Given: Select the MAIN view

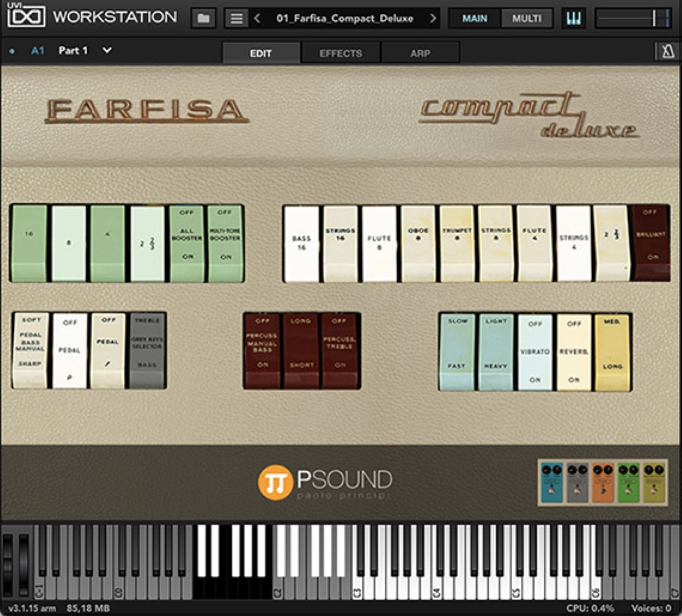Looking at the screenshot, I should pyautogui.click(x=474, y=18).
